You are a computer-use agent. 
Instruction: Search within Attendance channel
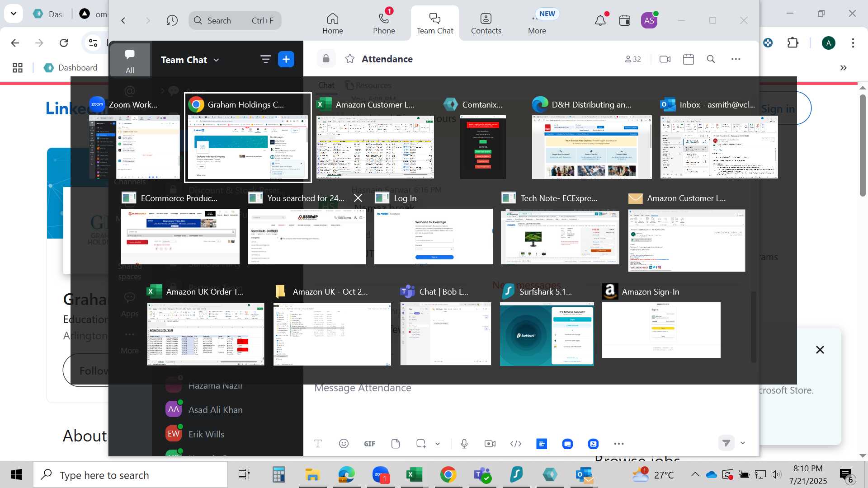click(x=711, y=59)
